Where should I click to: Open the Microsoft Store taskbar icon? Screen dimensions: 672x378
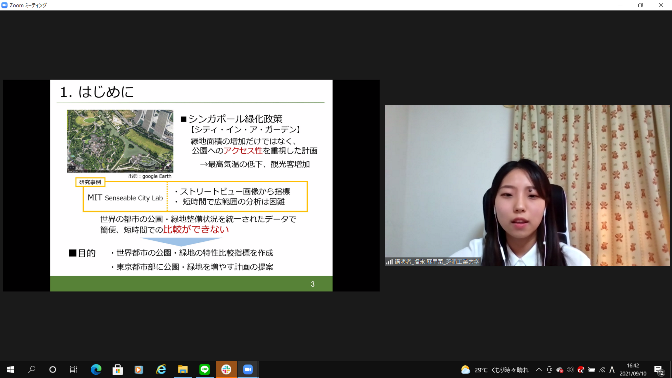pos(117,369)
